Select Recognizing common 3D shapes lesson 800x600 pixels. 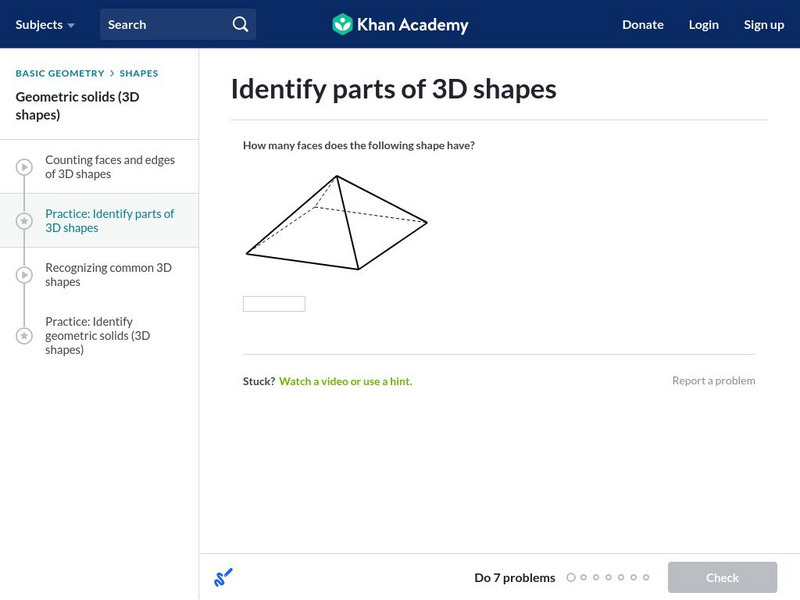[108, 275]
